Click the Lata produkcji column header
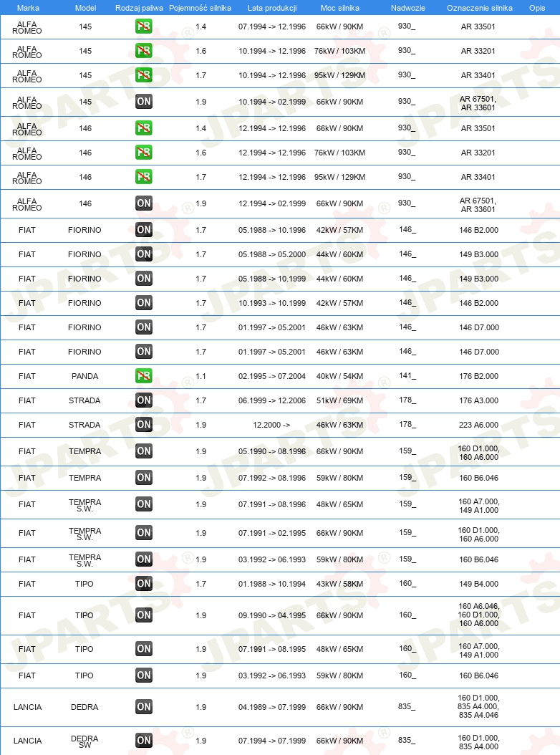 272,8
